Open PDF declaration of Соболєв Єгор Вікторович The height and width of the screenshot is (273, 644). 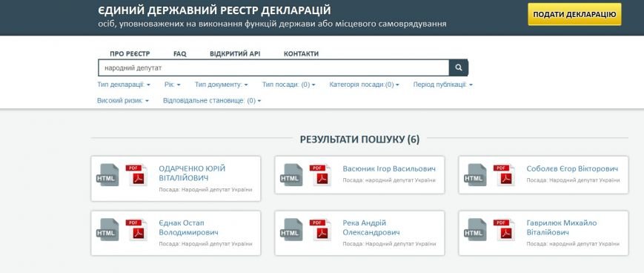click(x=505, y=175)
